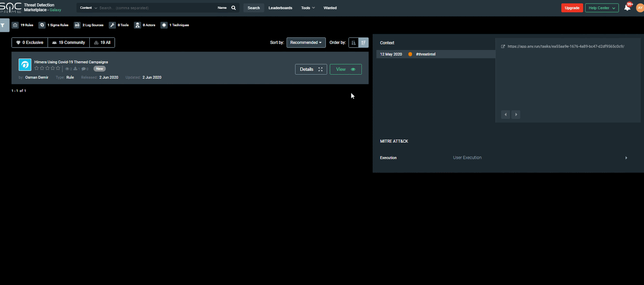The width and height of the screenshot is (644, 285).
Task: Select the 12 May 2020 context row
Action: (x=436, y=54)
